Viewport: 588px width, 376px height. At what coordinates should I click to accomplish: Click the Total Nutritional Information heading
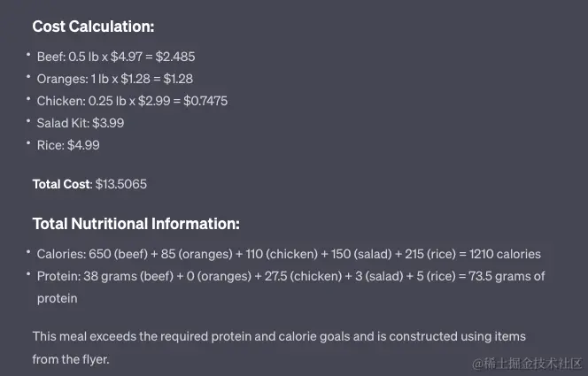(136, 224)
